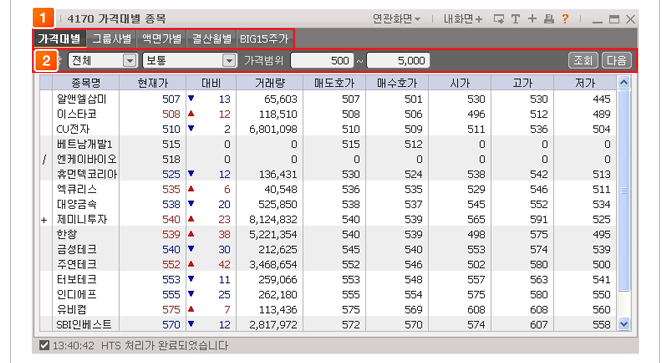Switch to the 결산월별 tab

212,39
